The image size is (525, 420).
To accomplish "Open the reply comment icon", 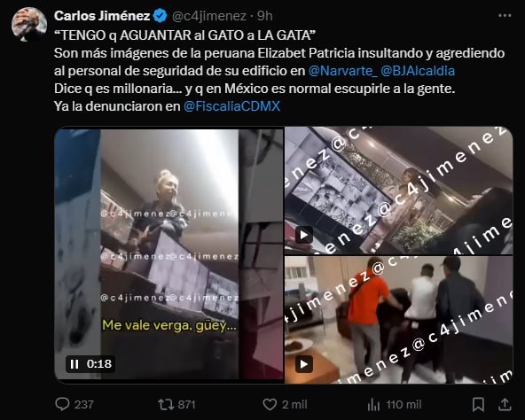I will pyautogui.click(x=62, y=404).
